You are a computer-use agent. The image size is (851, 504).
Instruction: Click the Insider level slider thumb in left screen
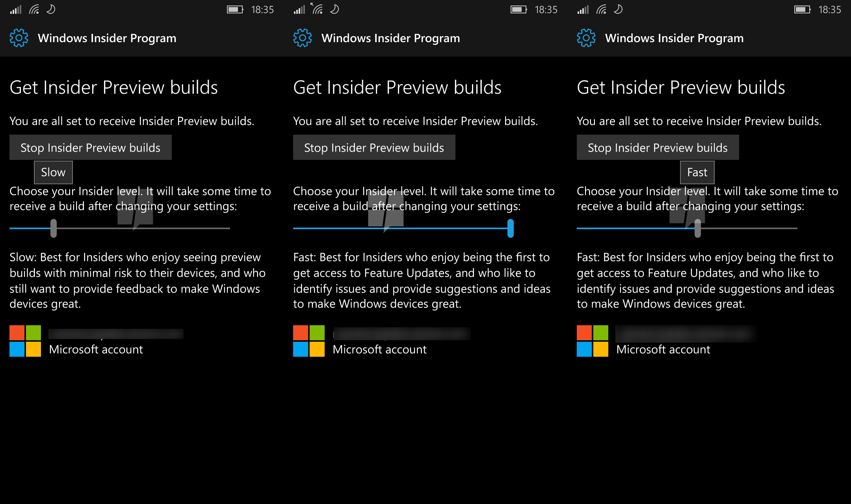(54, 228)
